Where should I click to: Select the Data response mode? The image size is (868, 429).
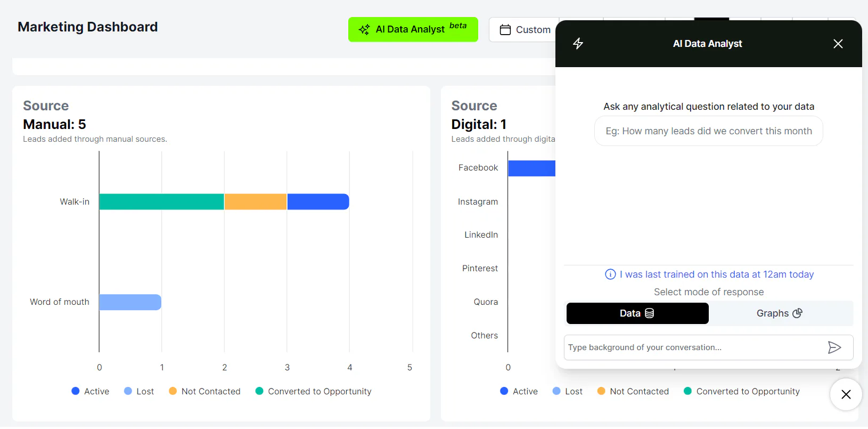tap(637, 313)
